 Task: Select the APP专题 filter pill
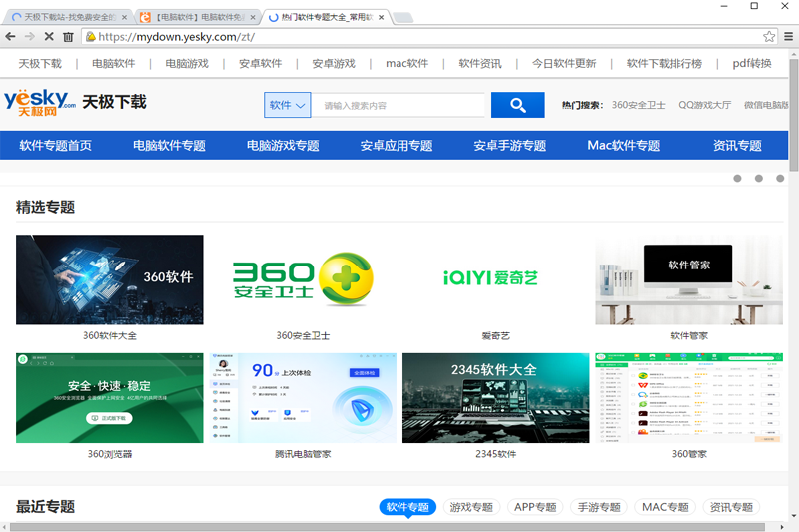click(x=535, y=507)
